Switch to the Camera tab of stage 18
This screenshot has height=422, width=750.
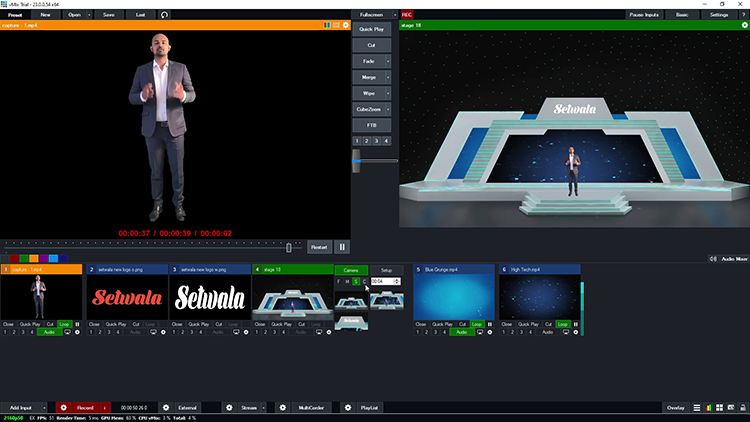(x=351, y=270)
